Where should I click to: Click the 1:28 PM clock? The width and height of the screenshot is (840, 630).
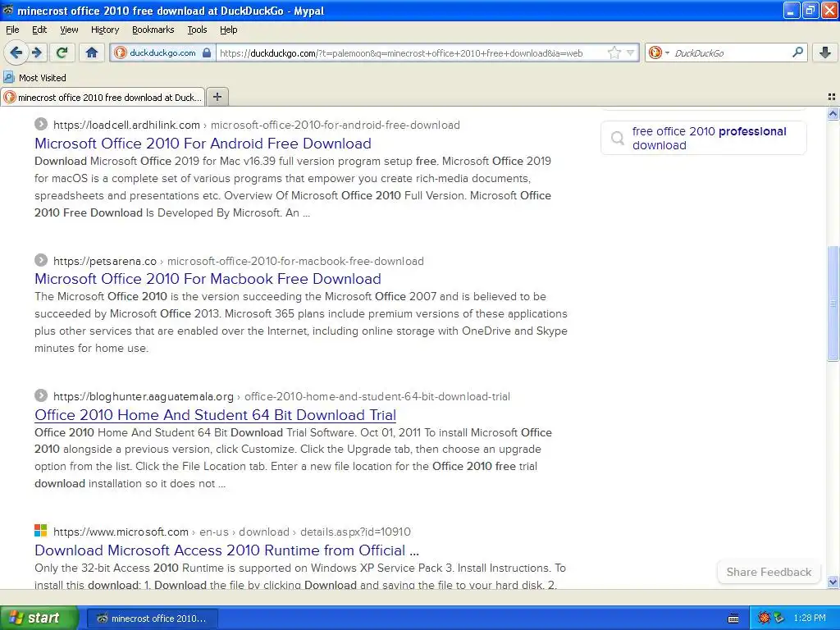click(x=810, y=618)
